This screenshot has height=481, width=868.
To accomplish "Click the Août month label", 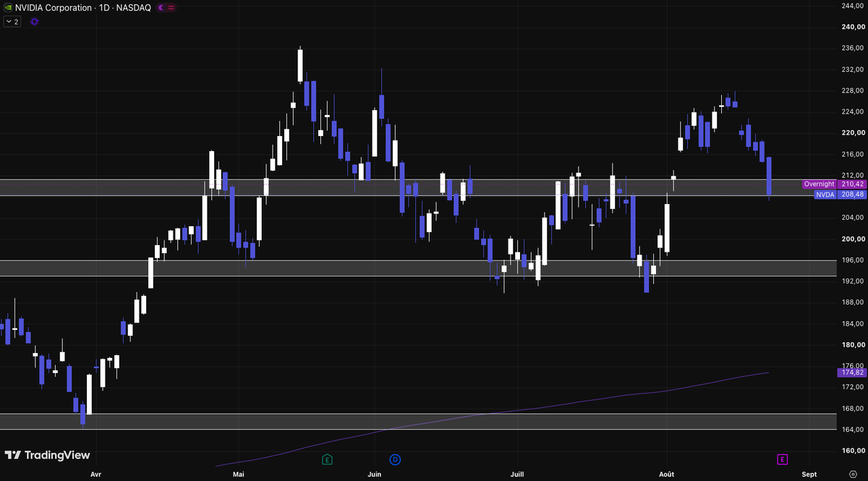I will tap(666, 474).
